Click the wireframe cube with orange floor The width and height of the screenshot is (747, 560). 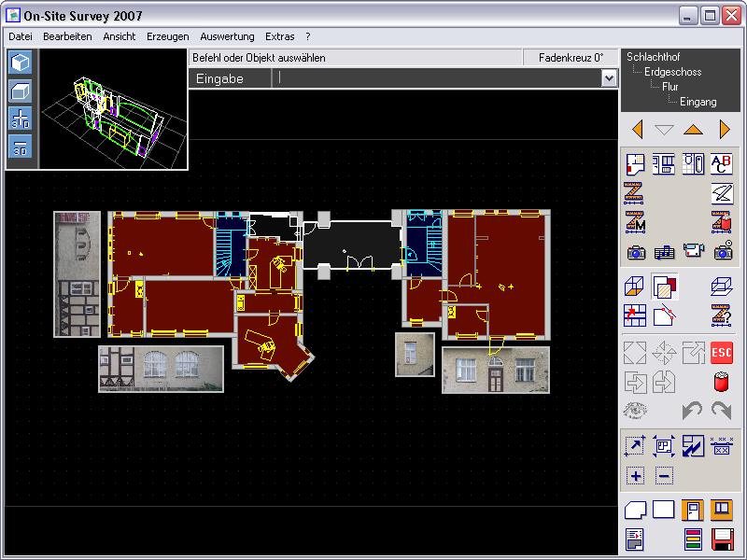(634, 287)
